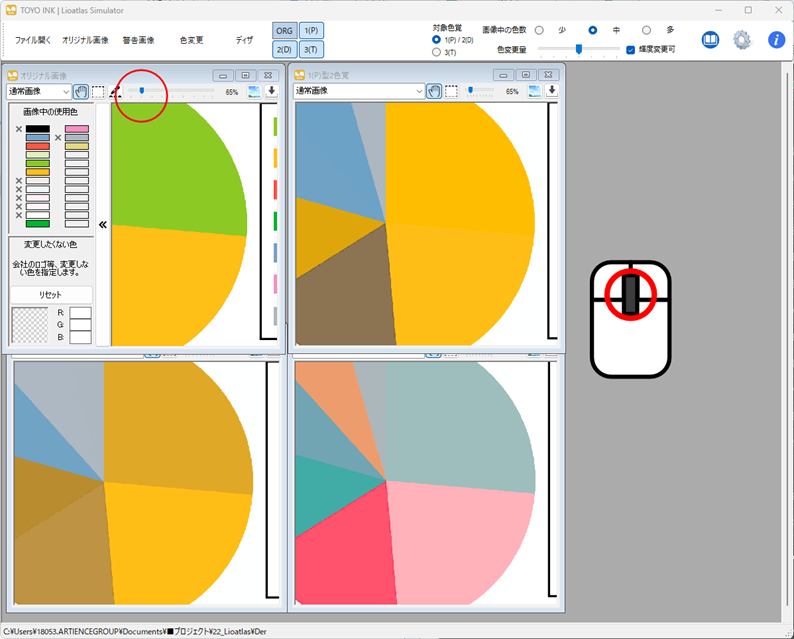This screenshot has width=794, height=639.
Task: Open the manual book icon
Action: tap(710, 40)
